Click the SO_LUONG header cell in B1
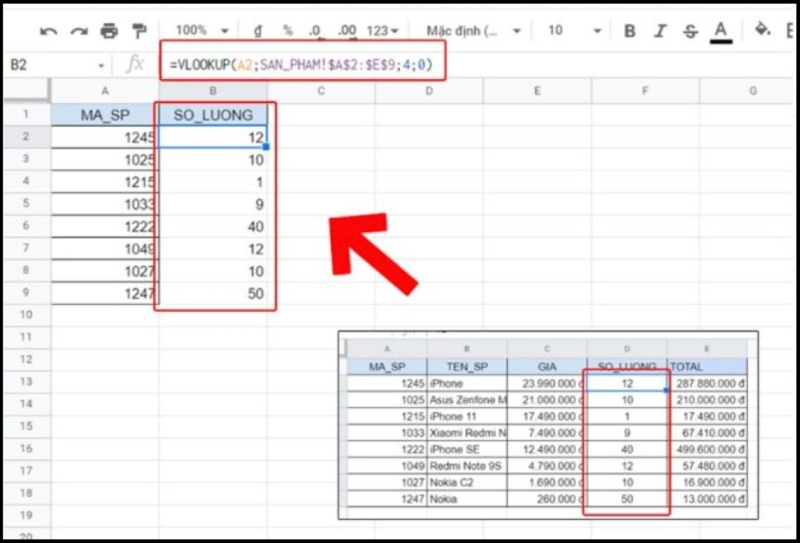The image size is (800, 543). click(x=213, y=115)
